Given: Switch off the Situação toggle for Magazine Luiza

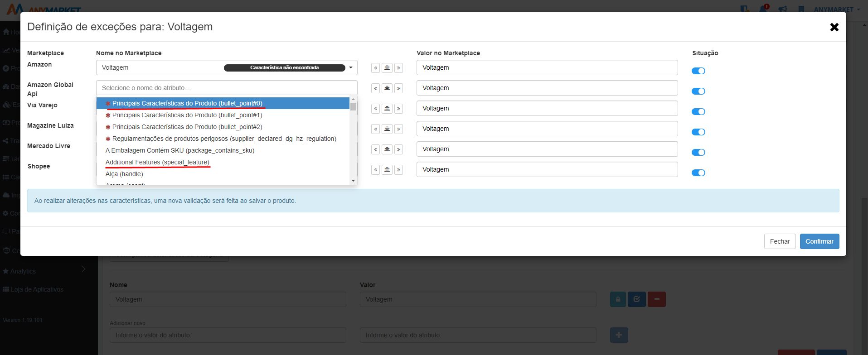Looking at the screenshot, I should coord(698,132).
